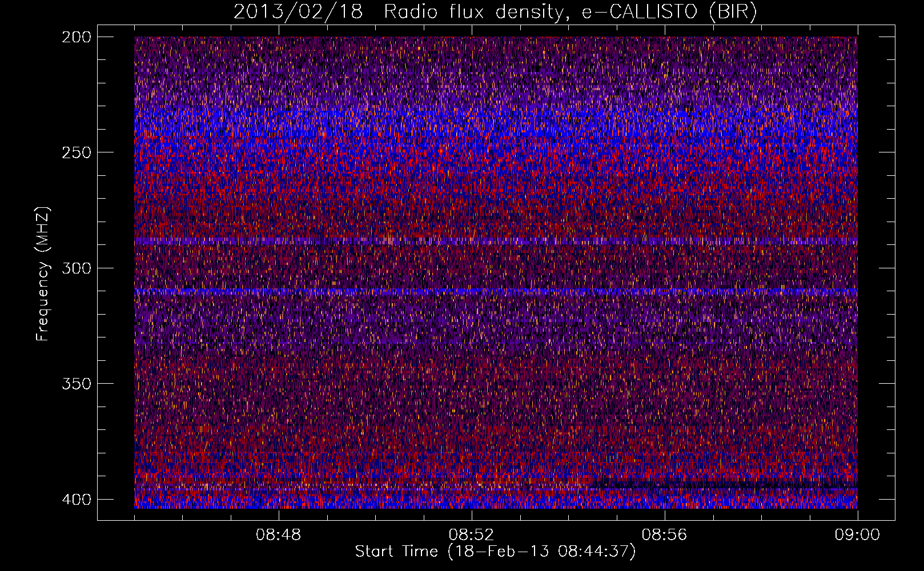Image resolution: width=924 pixels, height=571 pixels.
Task: Click the 300 frequency tick label
Action: tap(76, 268)
